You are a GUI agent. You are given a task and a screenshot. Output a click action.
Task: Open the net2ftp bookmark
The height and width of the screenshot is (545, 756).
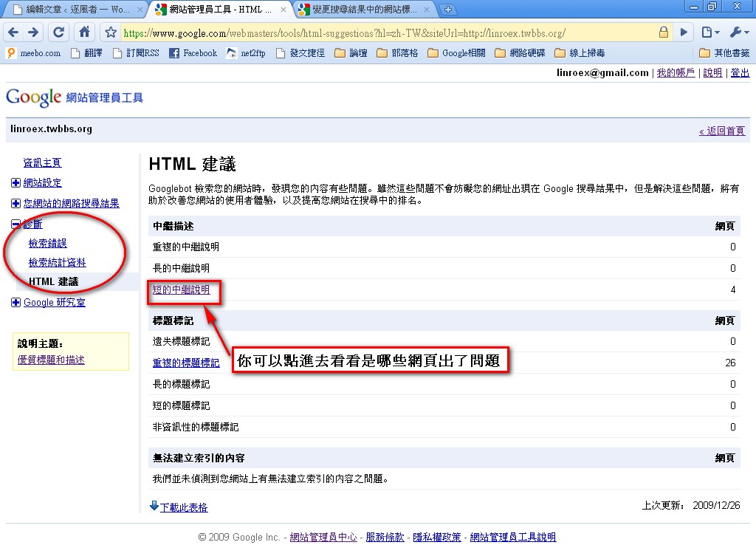pos(246,53)
